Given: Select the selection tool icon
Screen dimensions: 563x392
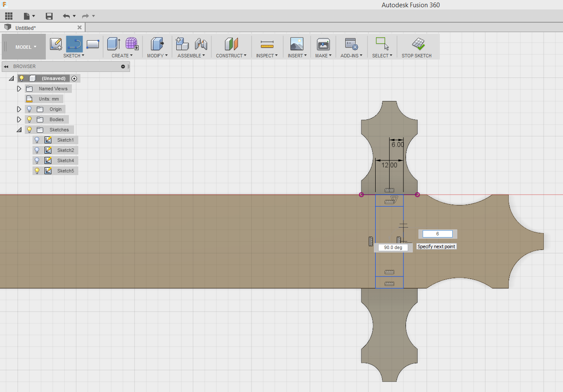Looking at the screenshot, I should 382,44.
